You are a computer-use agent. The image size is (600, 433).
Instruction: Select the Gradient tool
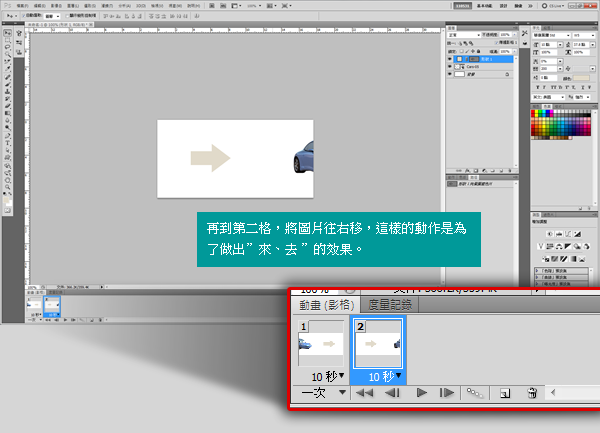click(x=8, y=114)
